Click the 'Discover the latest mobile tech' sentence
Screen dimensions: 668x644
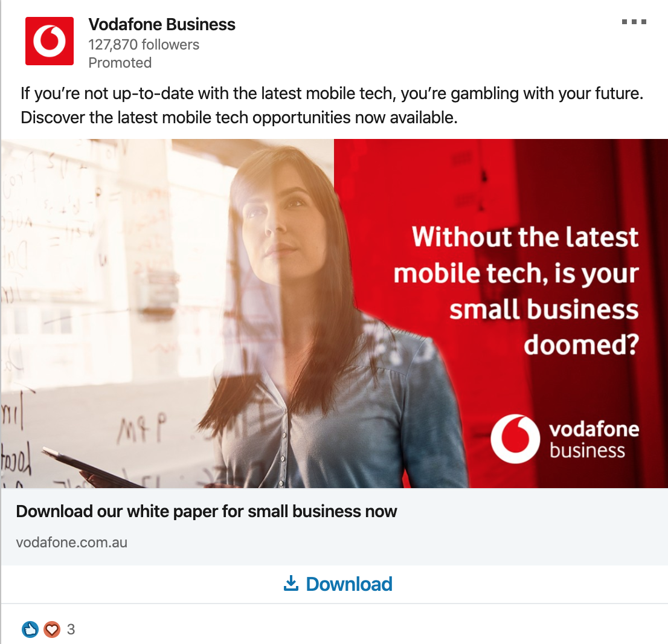tap(239, 118)
